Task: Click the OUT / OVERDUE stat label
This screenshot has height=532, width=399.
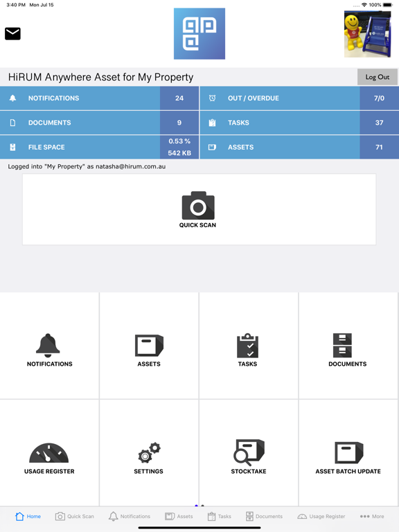Action: (254, 98)
